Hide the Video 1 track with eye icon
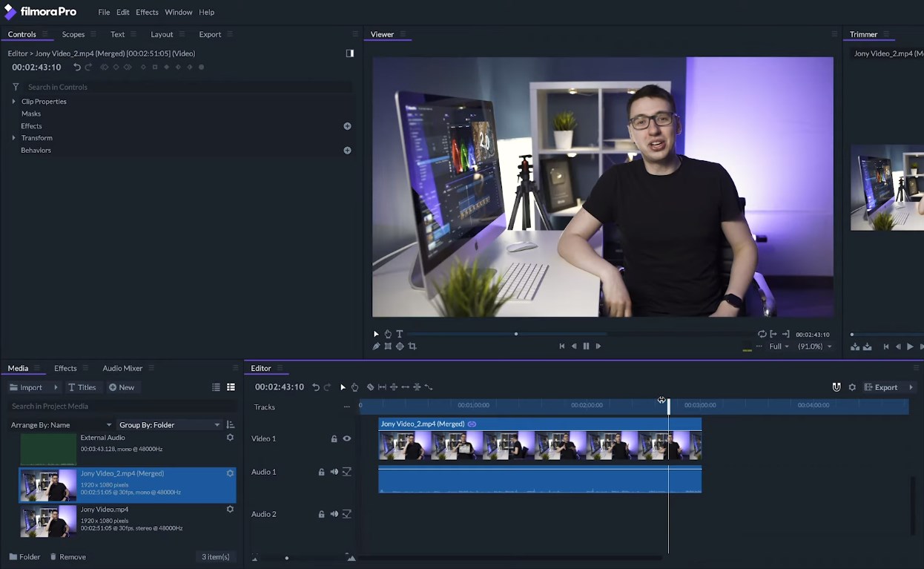 tap(346, 438)
